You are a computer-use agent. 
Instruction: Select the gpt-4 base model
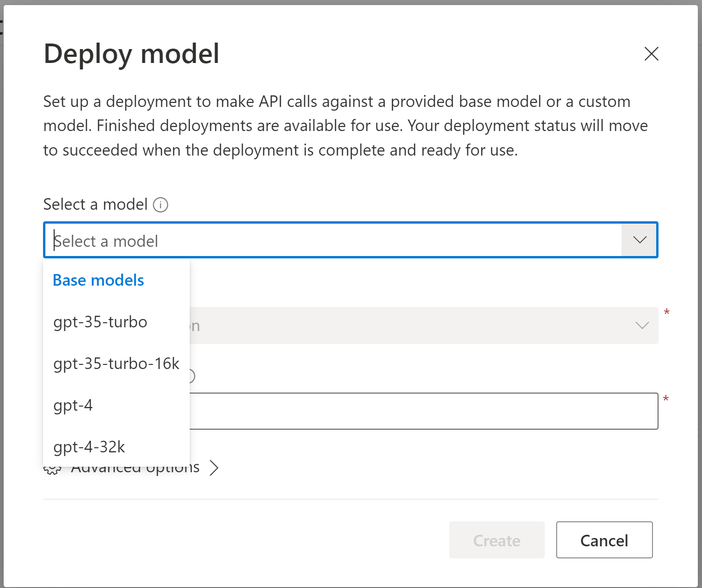(x=116, y=406)
